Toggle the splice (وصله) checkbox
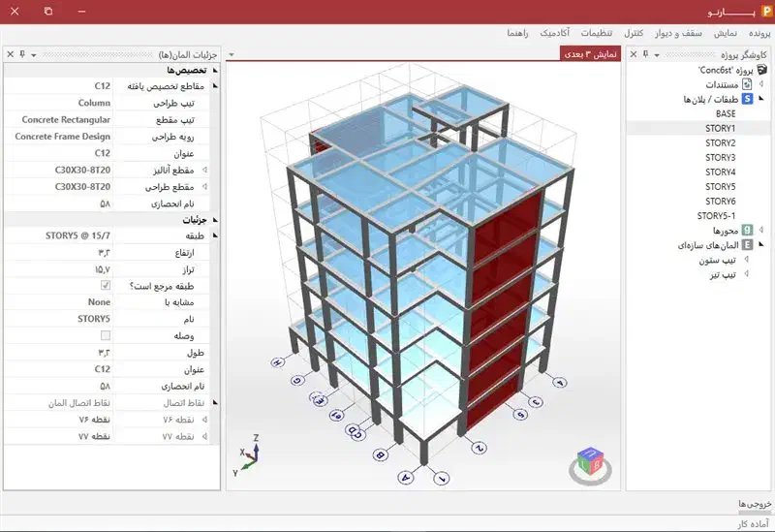This screenshot has width=775, height=532. pos(106,334)
